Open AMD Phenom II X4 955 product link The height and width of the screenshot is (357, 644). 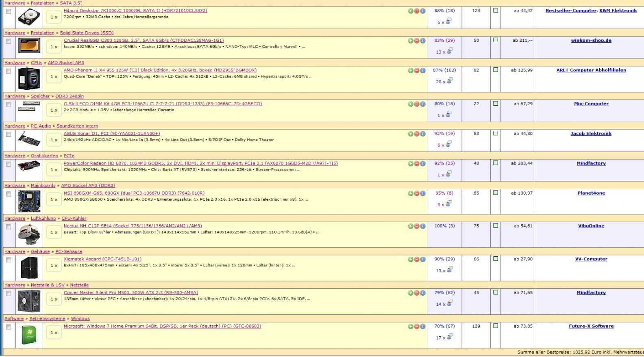(160, 70)
